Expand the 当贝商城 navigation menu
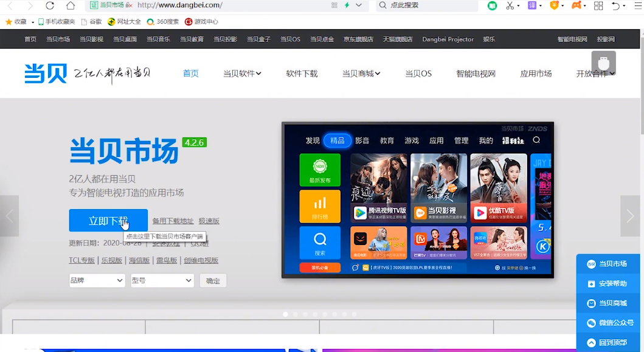This screenshot has height=352, width=644. [x=361, y=74]
